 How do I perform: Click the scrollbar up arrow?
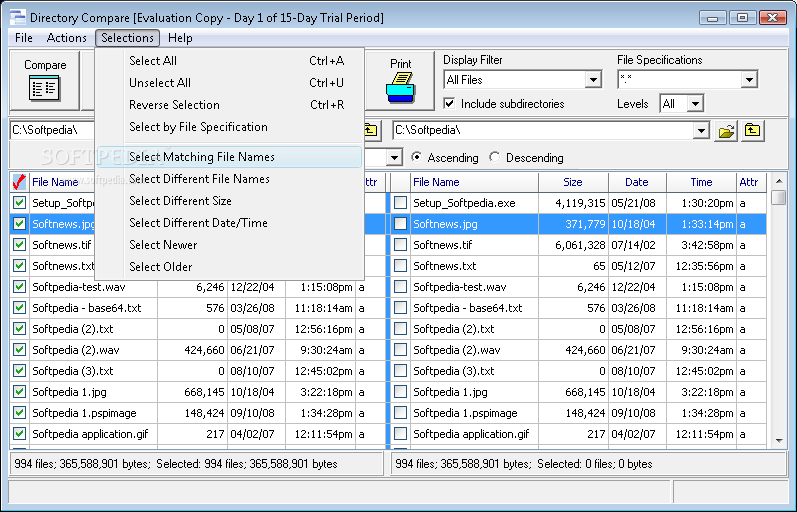point(779,180)
